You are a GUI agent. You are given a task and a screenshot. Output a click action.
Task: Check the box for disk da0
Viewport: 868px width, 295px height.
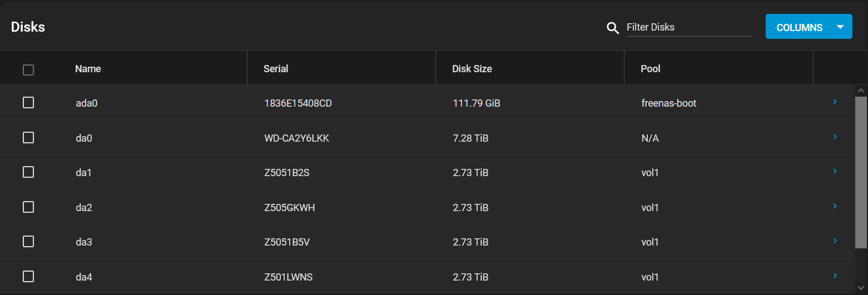click(28, 138)
